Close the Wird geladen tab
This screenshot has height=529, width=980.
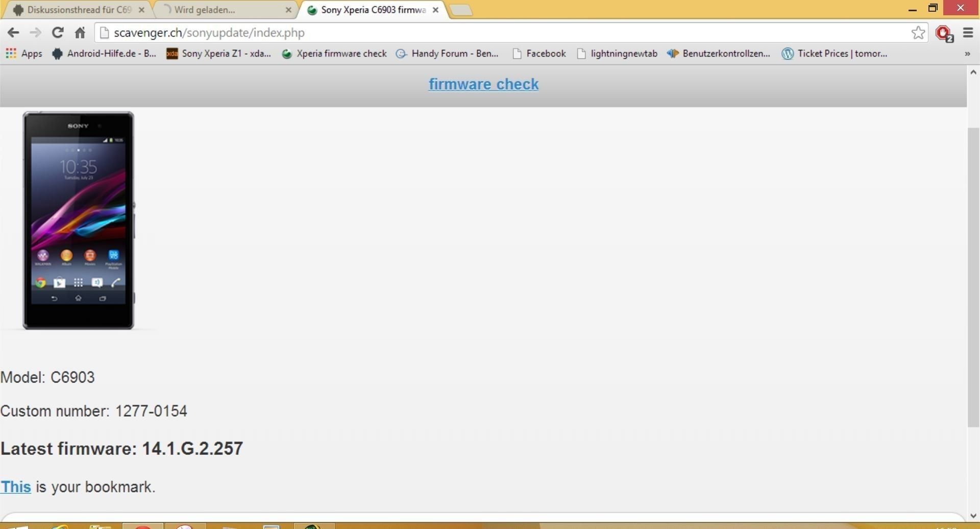288,10
